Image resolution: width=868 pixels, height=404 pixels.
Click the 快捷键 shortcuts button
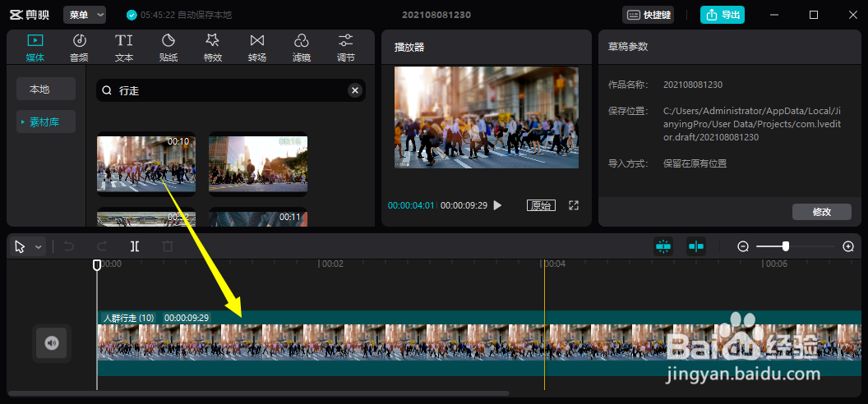[649, 15]
